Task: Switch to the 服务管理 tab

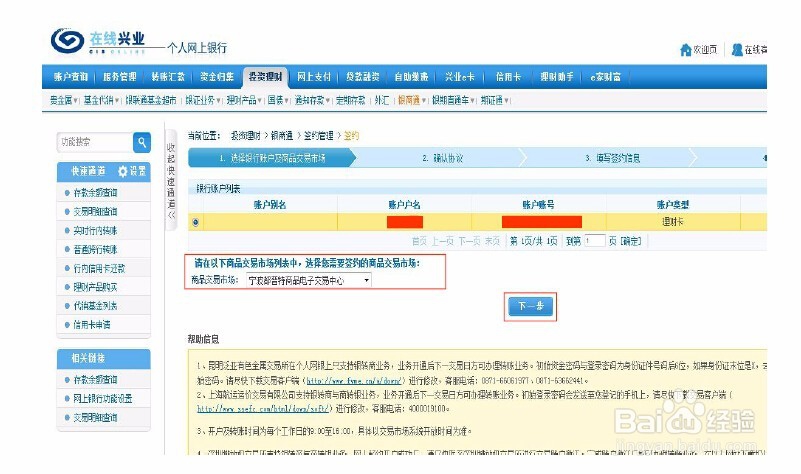Action: click(x=120, y=77)
